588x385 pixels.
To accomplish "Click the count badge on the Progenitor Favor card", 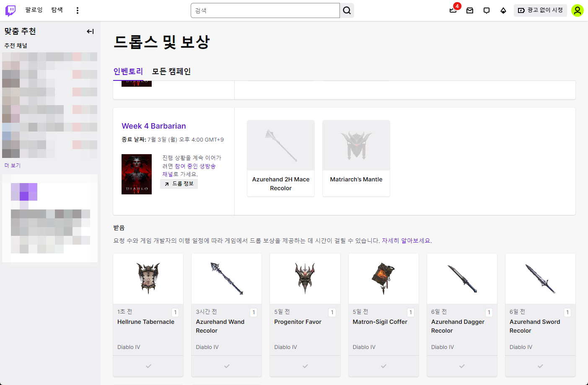I will 332,313.
